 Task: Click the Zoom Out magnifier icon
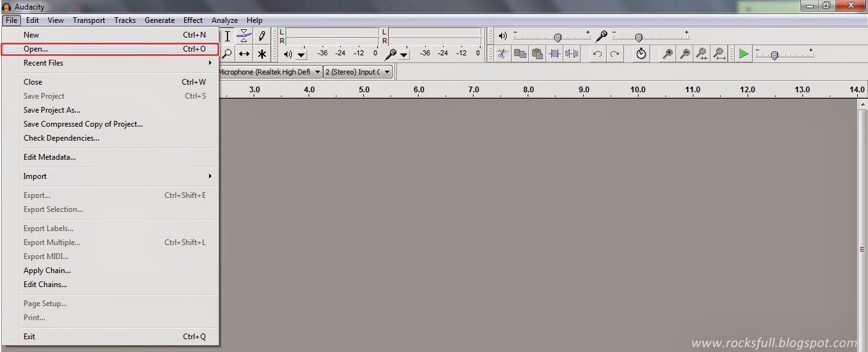pyautogui.click(x=684, y=53)
